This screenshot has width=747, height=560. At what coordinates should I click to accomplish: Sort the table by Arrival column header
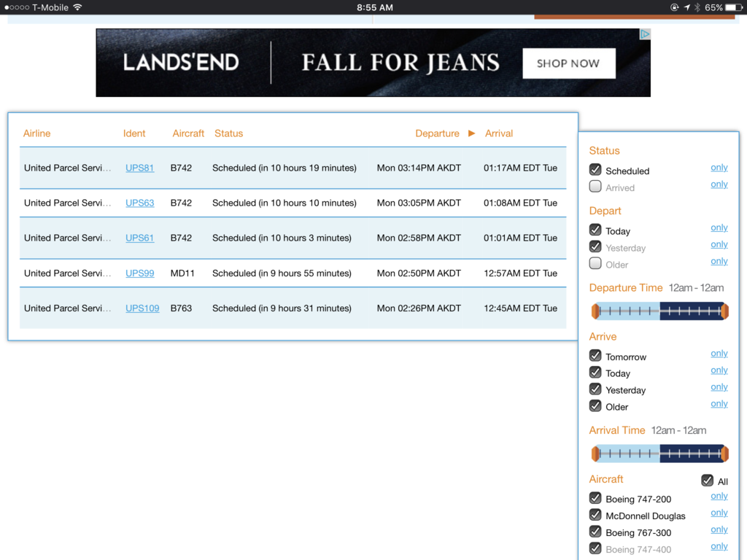pos(499,133)
